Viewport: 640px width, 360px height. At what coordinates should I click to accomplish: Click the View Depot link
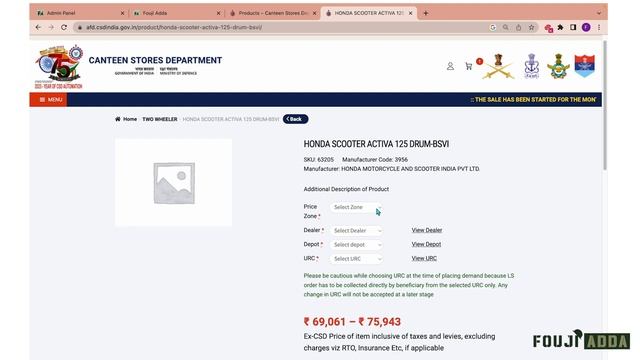click(x=426, y=244)
